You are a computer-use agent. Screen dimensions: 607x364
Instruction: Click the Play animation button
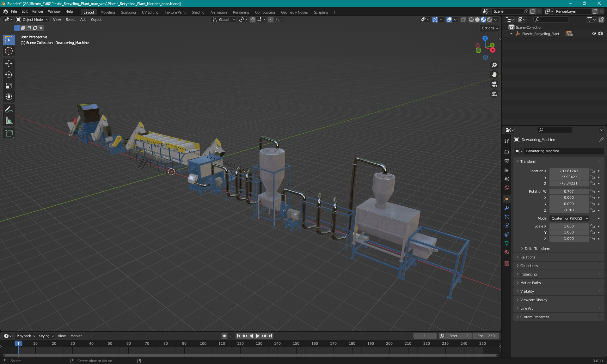pos(257,336)
